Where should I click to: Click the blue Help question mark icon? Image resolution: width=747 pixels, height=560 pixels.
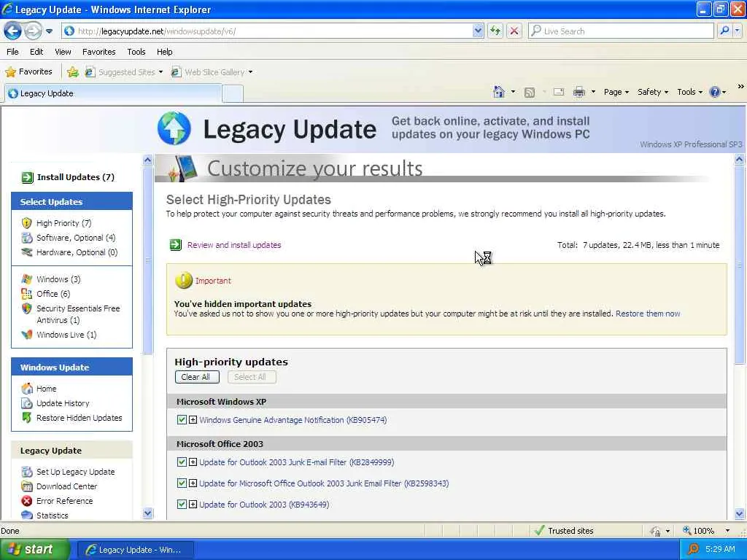tap(715, 92)
